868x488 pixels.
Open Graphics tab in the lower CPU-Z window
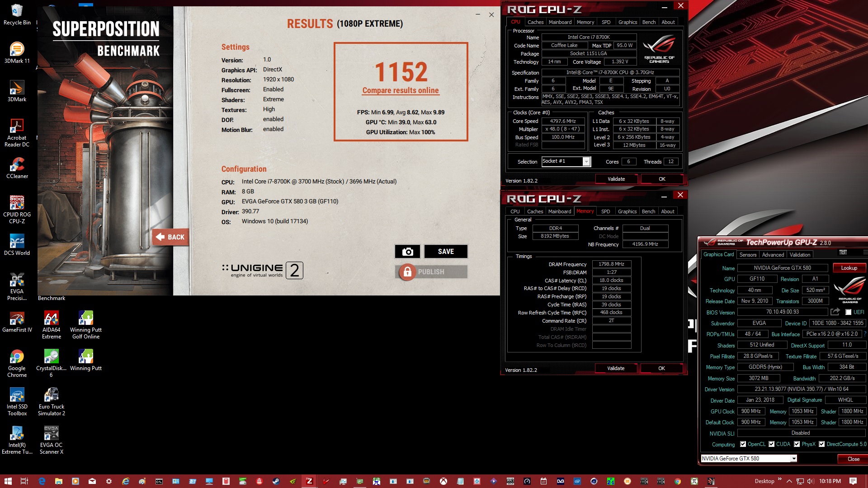[627, 211]
